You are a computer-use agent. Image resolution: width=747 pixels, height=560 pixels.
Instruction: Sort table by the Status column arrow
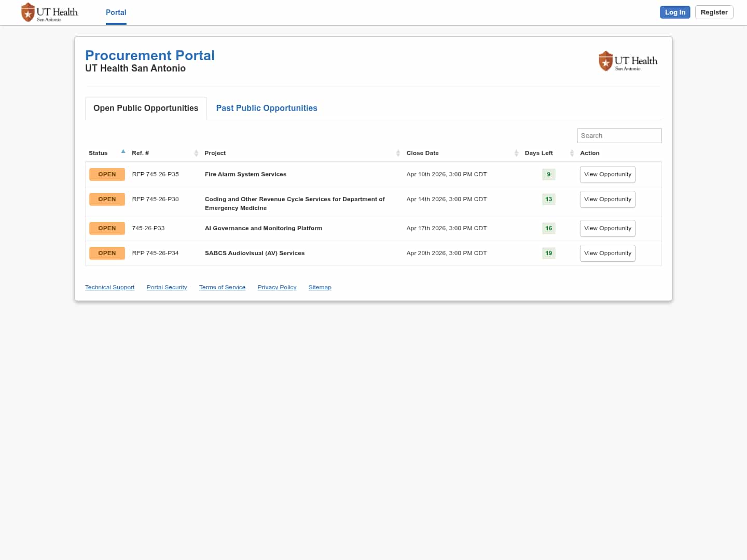(123, 152)
